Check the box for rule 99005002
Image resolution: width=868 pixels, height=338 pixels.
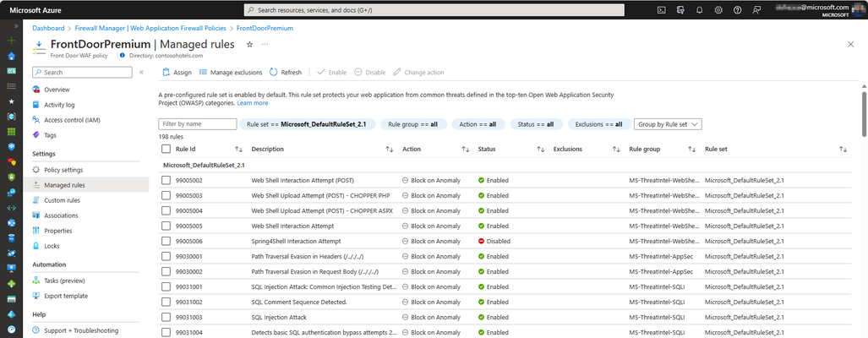[x=166, y=180]
